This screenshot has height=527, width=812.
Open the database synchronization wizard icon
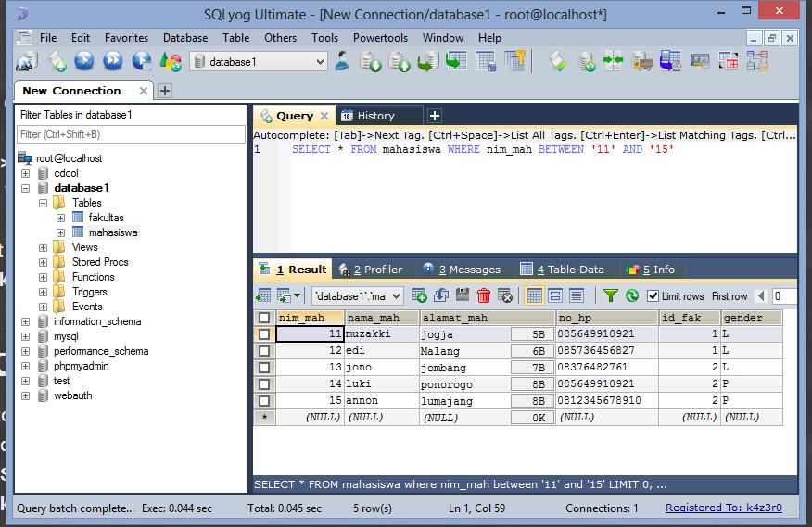click(x=586, y=62)
